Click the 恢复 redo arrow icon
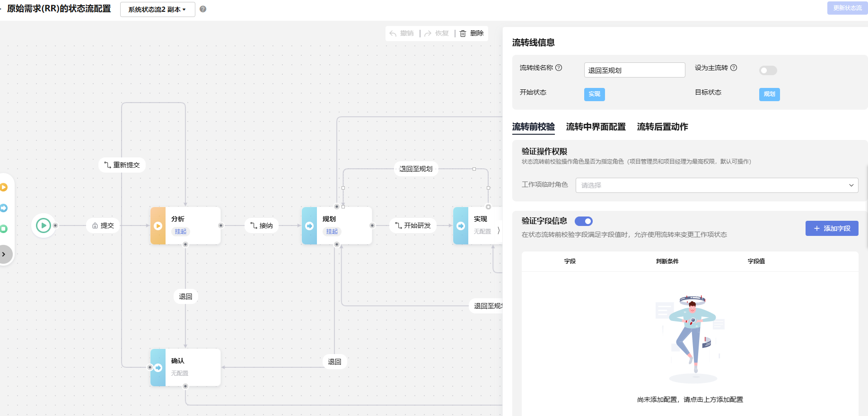 point(428,34)
